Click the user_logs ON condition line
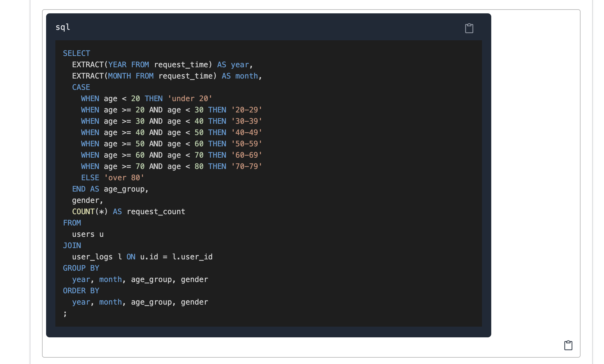This screenshot has height=364, width=604. (x=142, y=257)
